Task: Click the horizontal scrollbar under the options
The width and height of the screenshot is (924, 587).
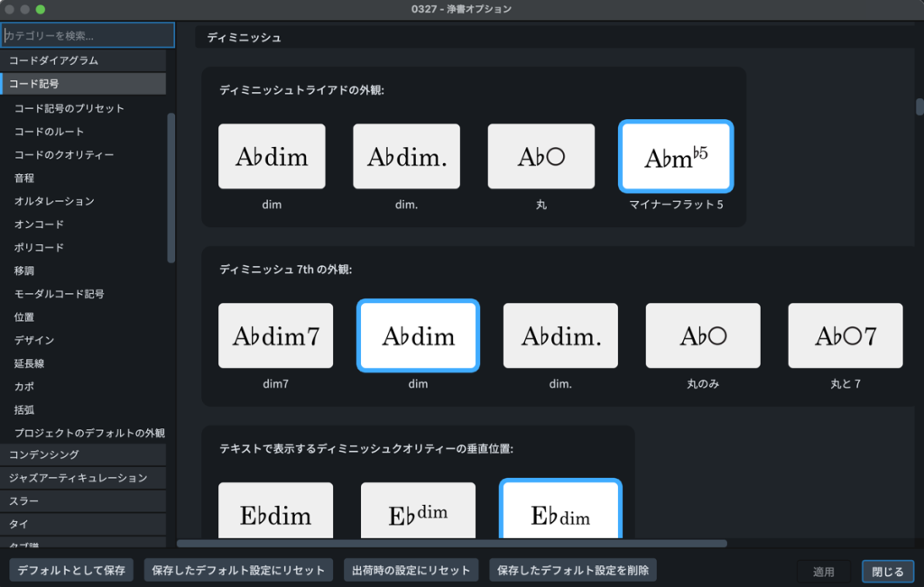Action: [x=451, y=544]
